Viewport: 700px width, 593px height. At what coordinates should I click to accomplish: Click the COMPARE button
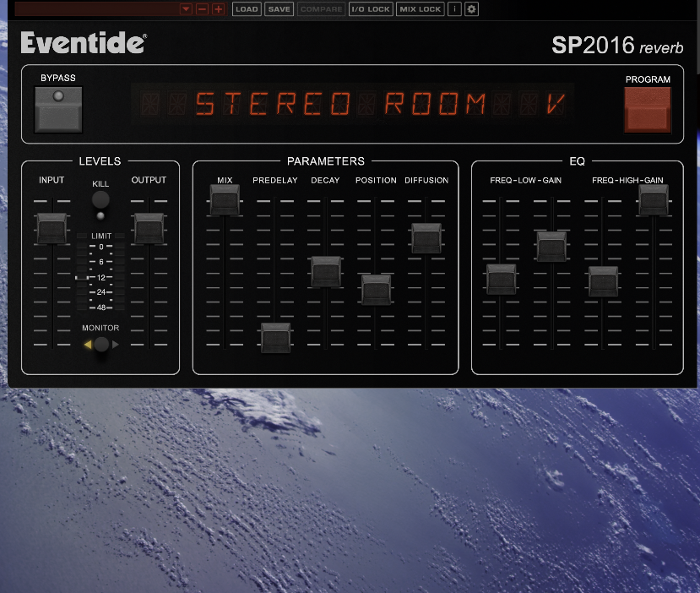[x=321, y=9]
